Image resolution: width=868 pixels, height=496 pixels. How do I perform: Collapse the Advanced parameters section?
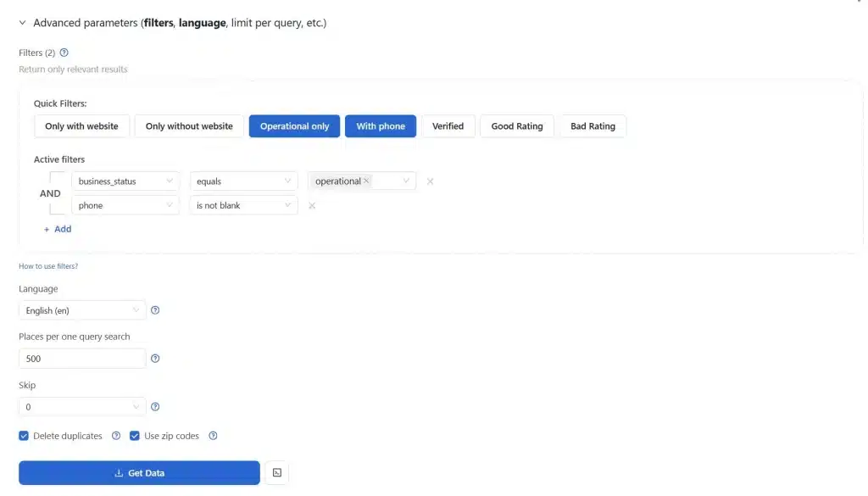[x=22, y=23]
